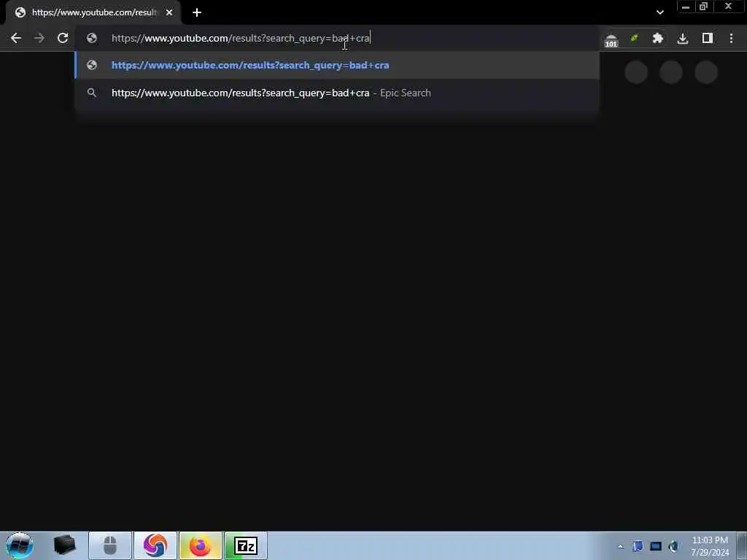
Task: Click the Show Desktop strip
Action: point(742,545)
